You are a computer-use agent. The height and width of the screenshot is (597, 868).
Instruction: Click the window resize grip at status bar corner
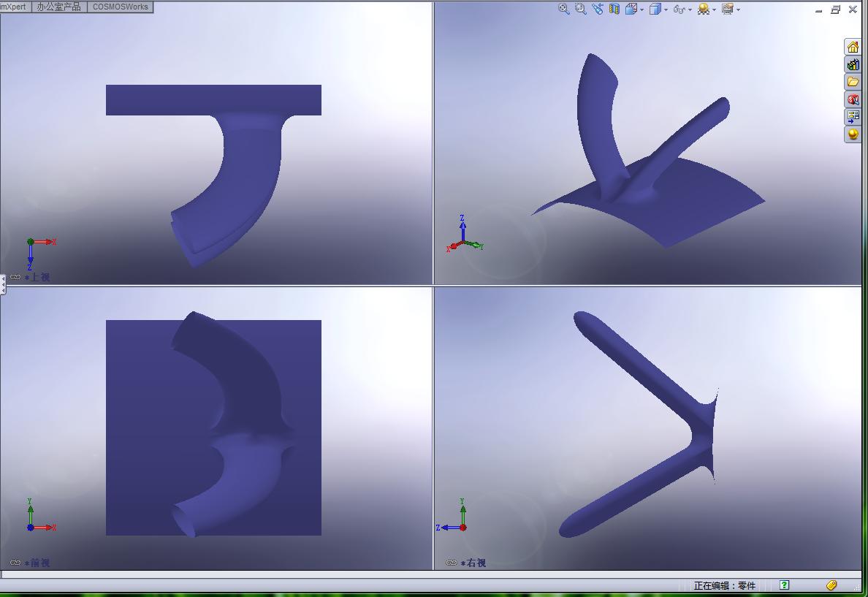[859, 587]
